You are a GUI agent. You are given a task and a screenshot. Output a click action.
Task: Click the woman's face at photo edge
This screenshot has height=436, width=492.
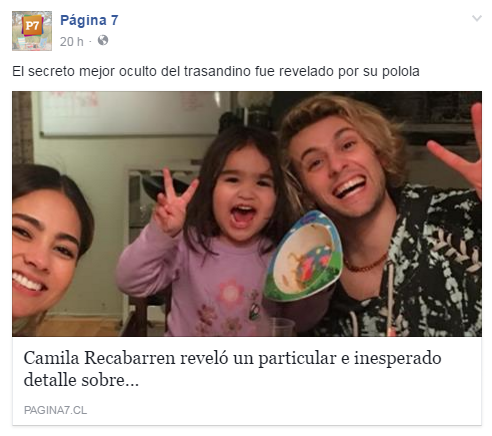[x=43, y=253]
